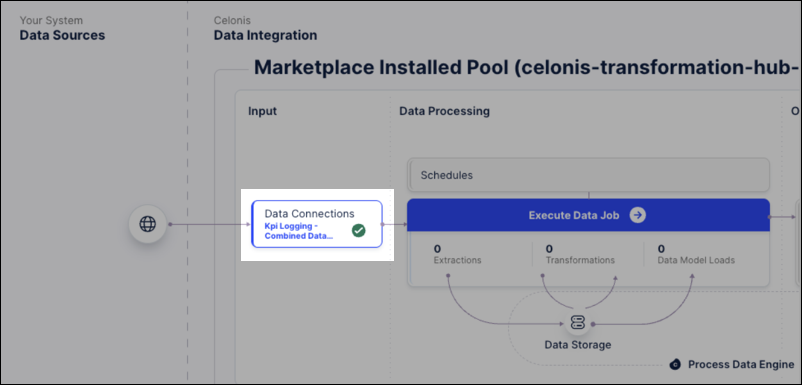Image resolution: width=802 pixels, height=385 pixels.
Task: Open the Schedules bar
Action: click(588, 175)
